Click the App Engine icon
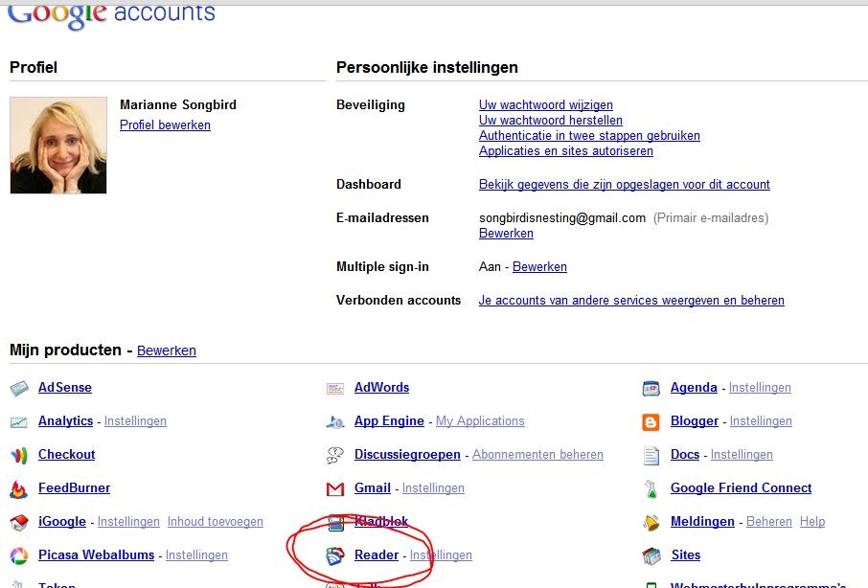Image resolution: width=868 pixels, height=588 pixels. 335,422
